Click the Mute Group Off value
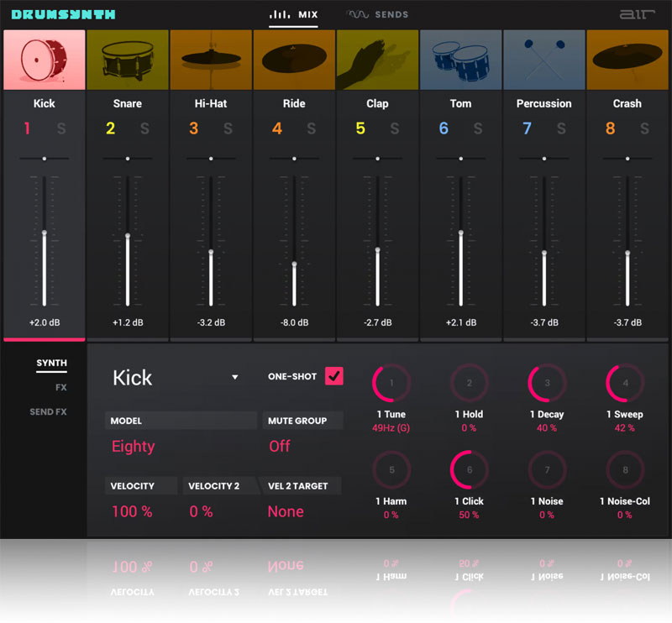Image resolution: width=672 pixels, height=623 pixels. 280,446
